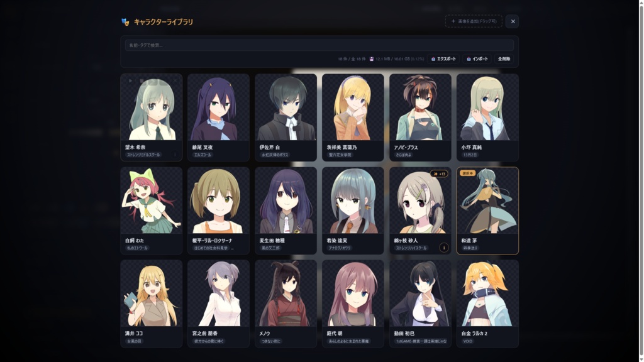Select the 小圷 真純 character portrait

point(487,107)
